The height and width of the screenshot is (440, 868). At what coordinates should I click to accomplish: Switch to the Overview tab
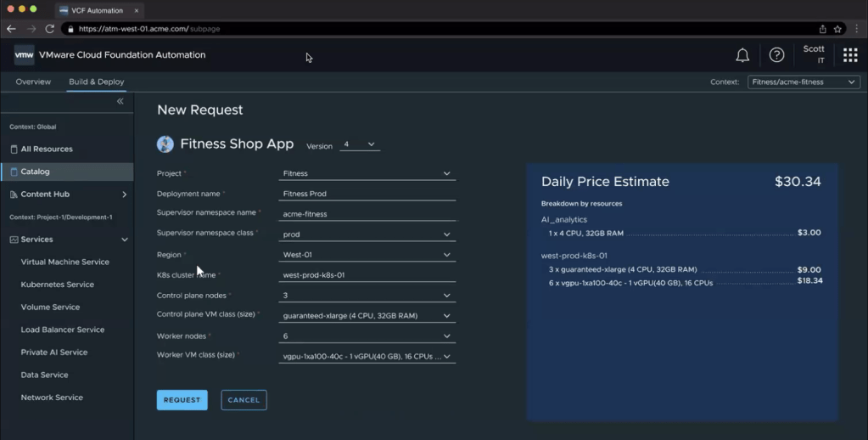click(x=33, y=82)
